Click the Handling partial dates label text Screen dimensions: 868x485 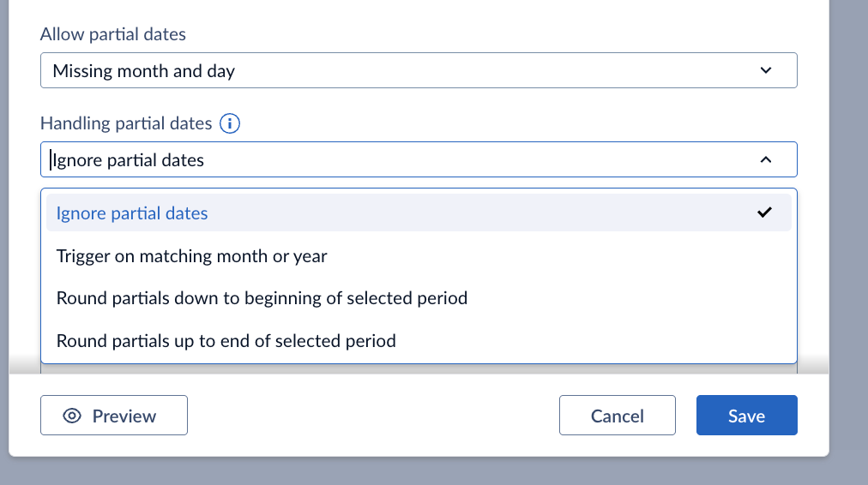[126, 123]
